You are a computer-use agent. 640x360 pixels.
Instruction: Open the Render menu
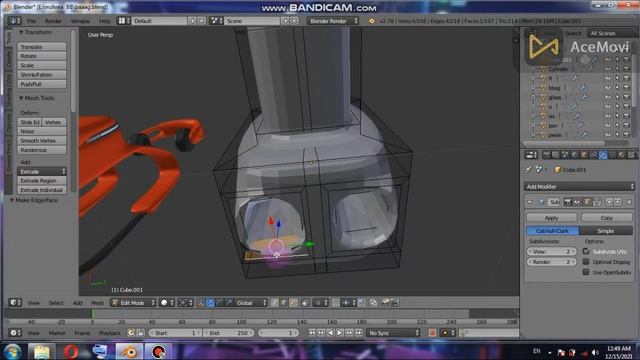point(53,21)
